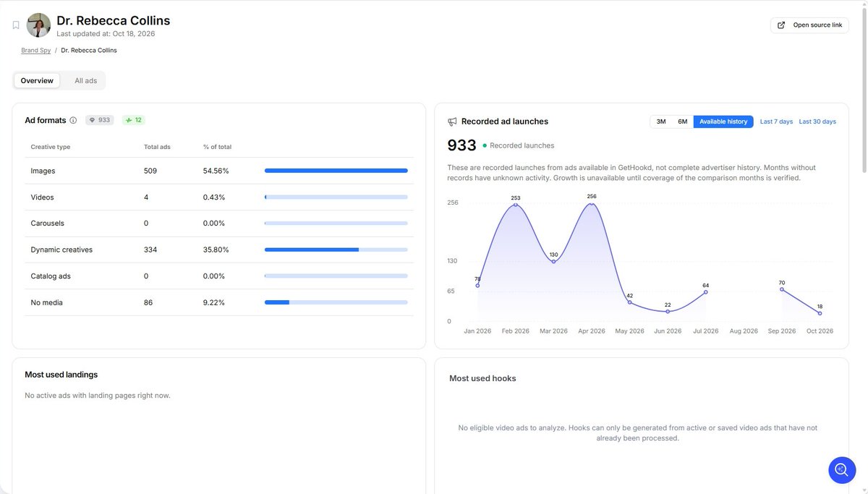Bookmark the Dr. Rebecca Collins brand

16,25
